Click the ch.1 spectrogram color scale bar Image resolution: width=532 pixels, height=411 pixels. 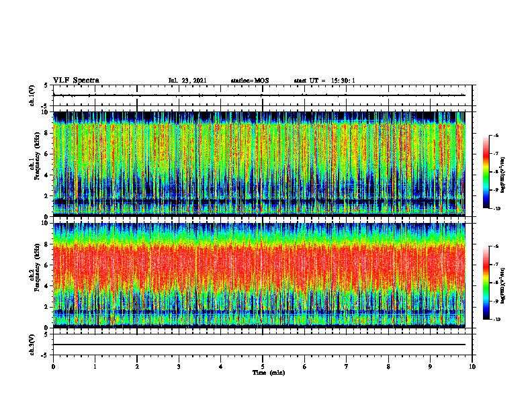(x=486, y=172)
